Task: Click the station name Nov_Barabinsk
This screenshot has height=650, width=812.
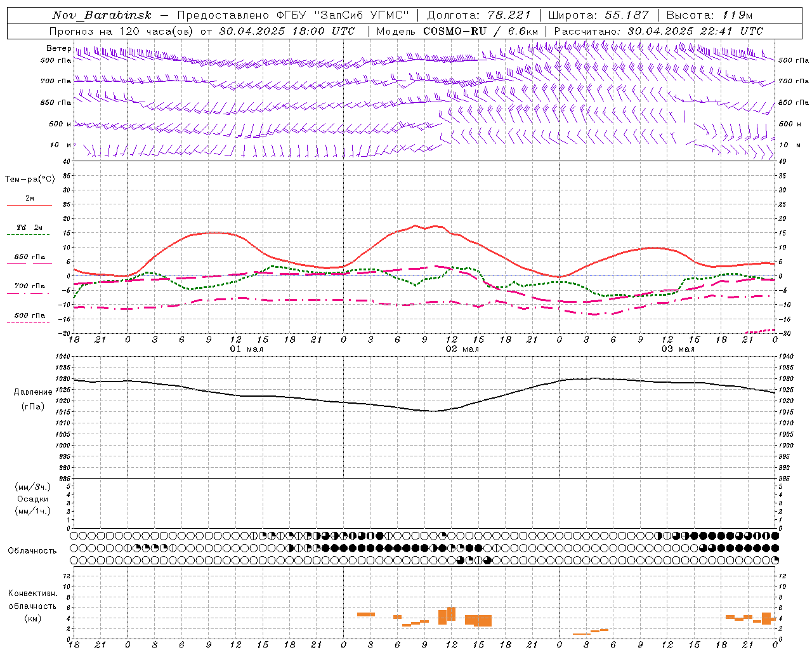Action: [x=101, y=15]
